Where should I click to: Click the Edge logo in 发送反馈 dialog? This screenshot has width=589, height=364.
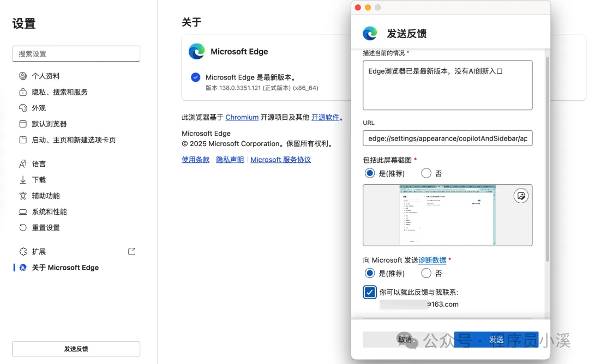click(370, 33)
